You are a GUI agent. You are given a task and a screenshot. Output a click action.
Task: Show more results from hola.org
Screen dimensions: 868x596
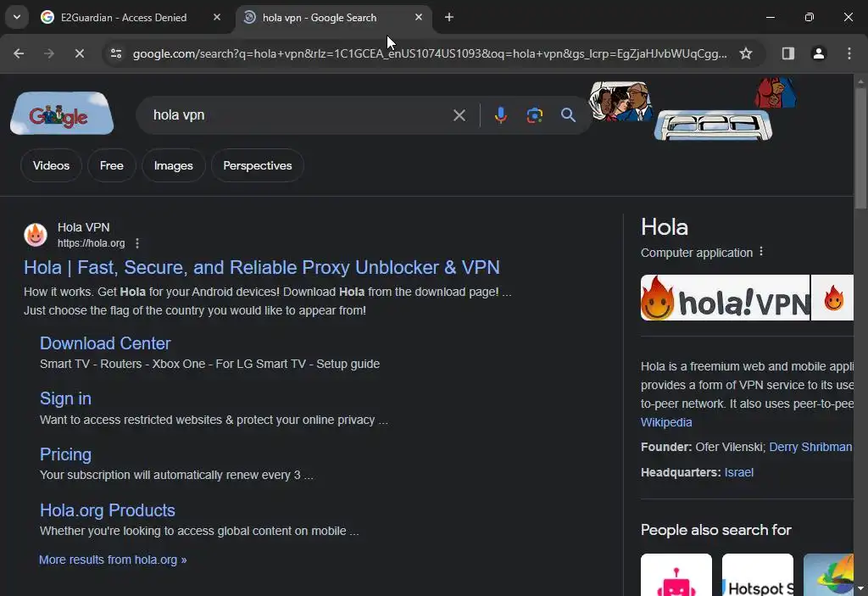113,560
